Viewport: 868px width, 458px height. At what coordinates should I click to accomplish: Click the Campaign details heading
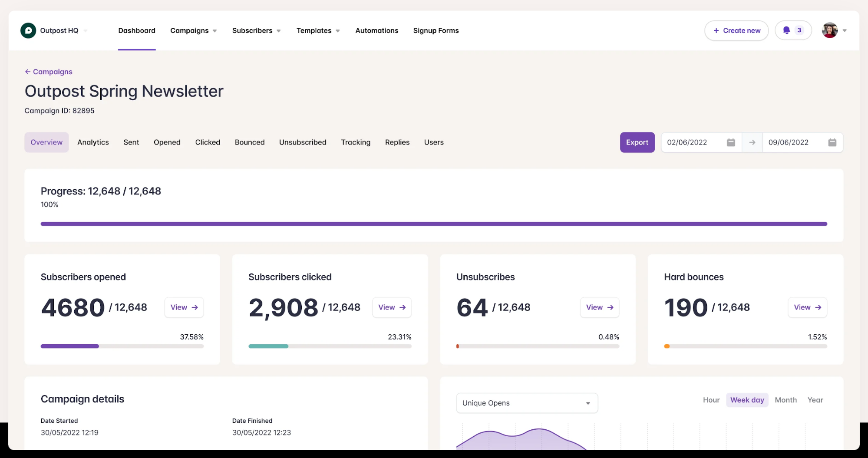coord(83,399)
